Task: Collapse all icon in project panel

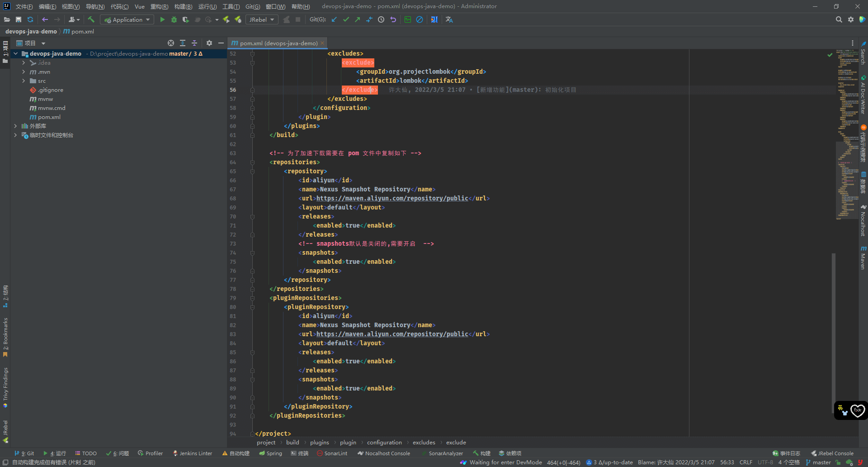Action: 194,43
